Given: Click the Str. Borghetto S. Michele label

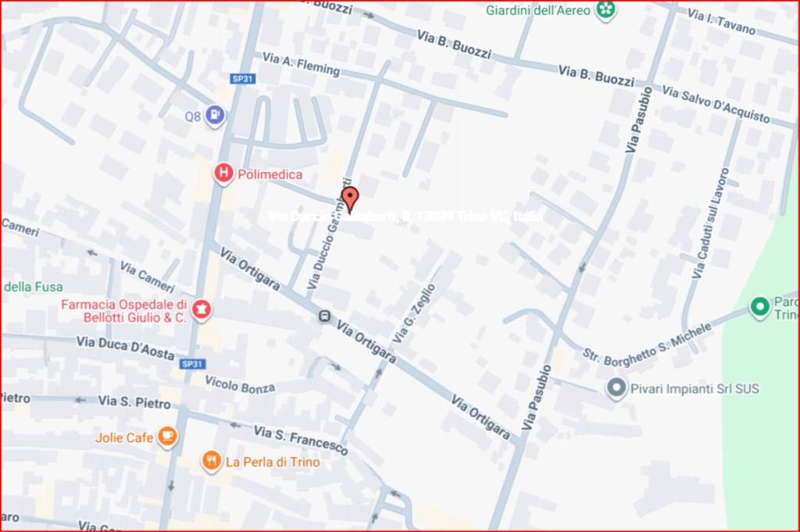Looking at the screenshot, I should tap(647, 345).
